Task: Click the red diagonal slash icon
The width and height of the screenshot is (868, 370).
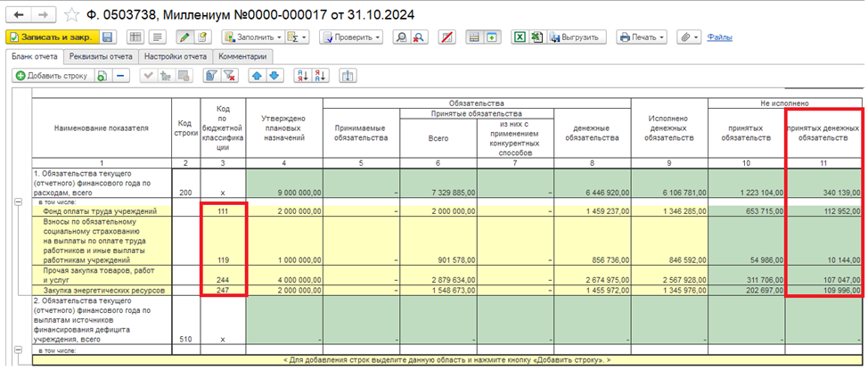Action: (x=446, y=37)
